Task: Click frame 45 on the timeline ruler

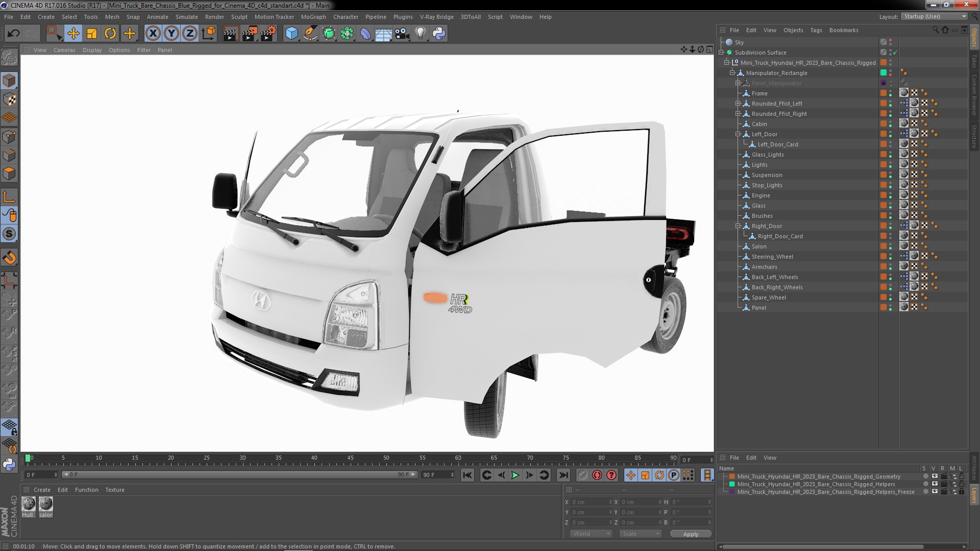Action: click(x=351, y=459)
